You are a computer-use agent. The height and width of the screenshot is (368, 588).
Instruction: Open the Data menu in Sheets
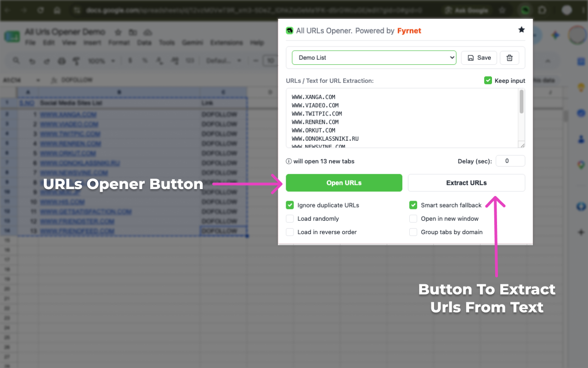pos(144,43)
